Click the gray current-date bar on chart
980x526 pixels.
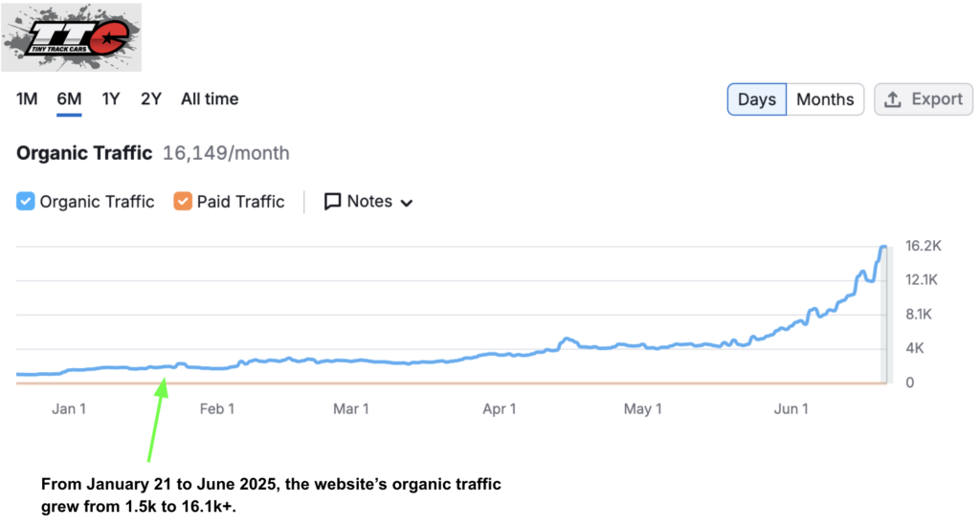(883, 315)
